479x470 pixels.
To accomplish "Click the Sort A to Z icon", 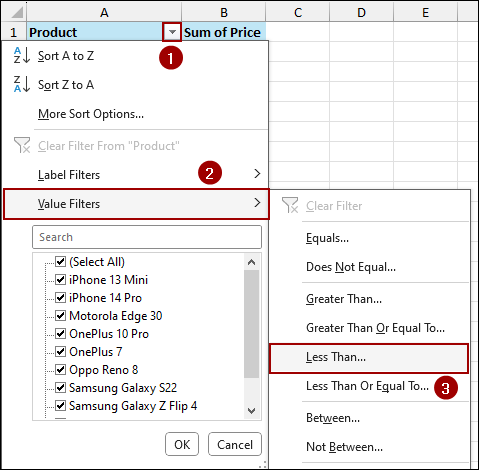I will [x=22, y=55].
